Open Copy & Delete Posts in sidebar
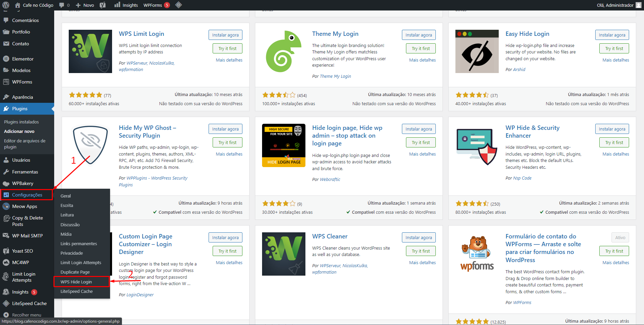 tap(27, 221)
